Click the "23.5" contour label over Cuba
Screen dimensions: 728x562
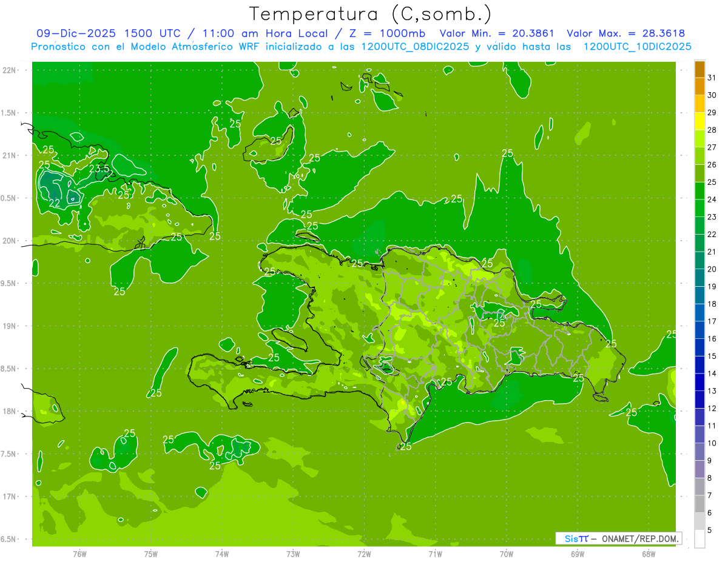point(99,168)
